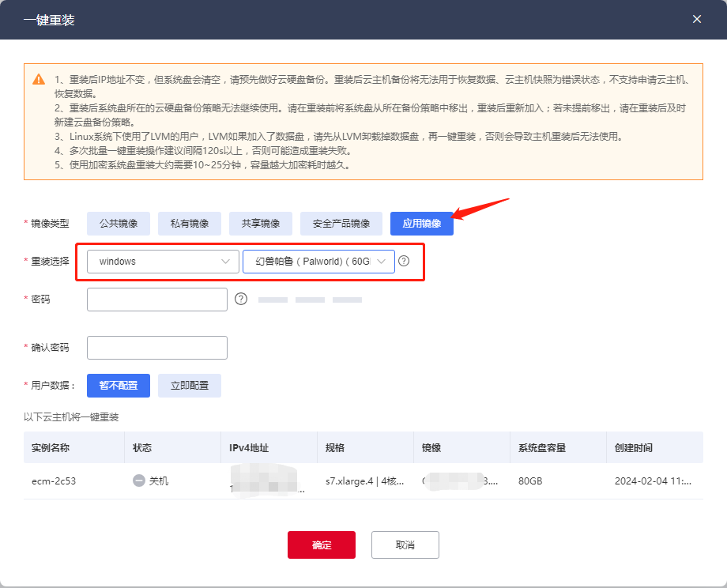The width and height of the screenshot is (727, 588).
Task: Click the 以下云主机将一键重装 label
Action: 71,416
